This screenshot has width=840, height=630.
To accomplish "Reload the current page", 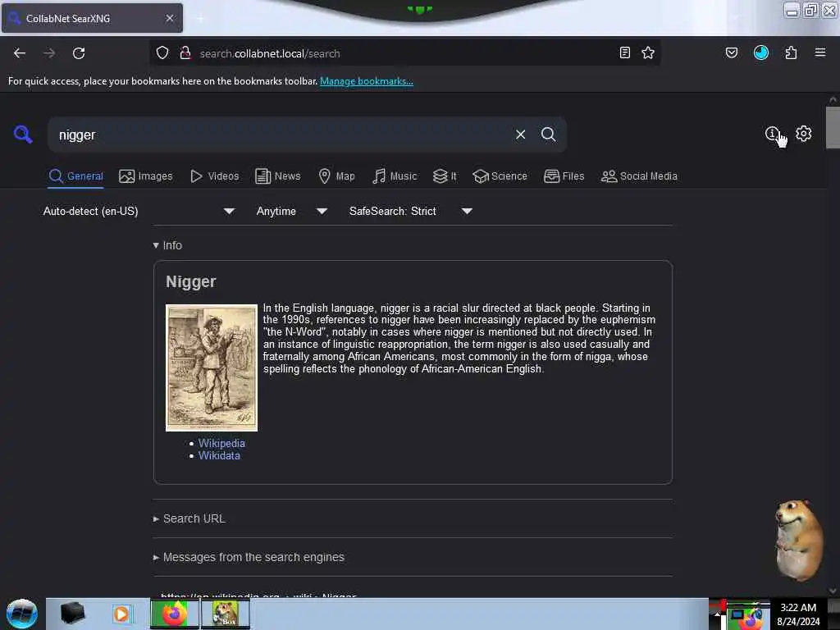I will [79, 53].
